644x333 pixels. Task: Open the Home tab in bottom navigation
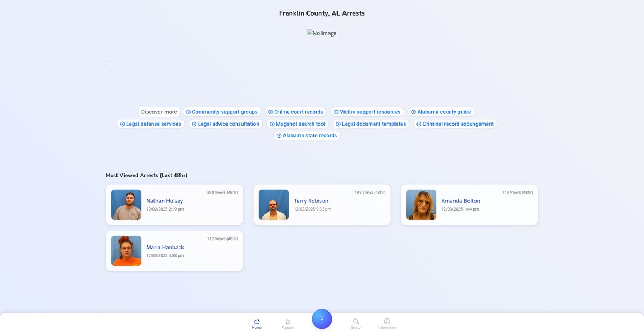257,323
